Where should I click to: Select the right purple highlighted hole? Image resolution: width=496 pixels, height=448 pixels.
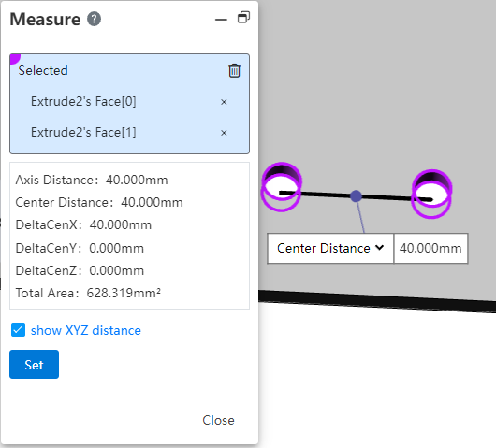tap(431, 194)
